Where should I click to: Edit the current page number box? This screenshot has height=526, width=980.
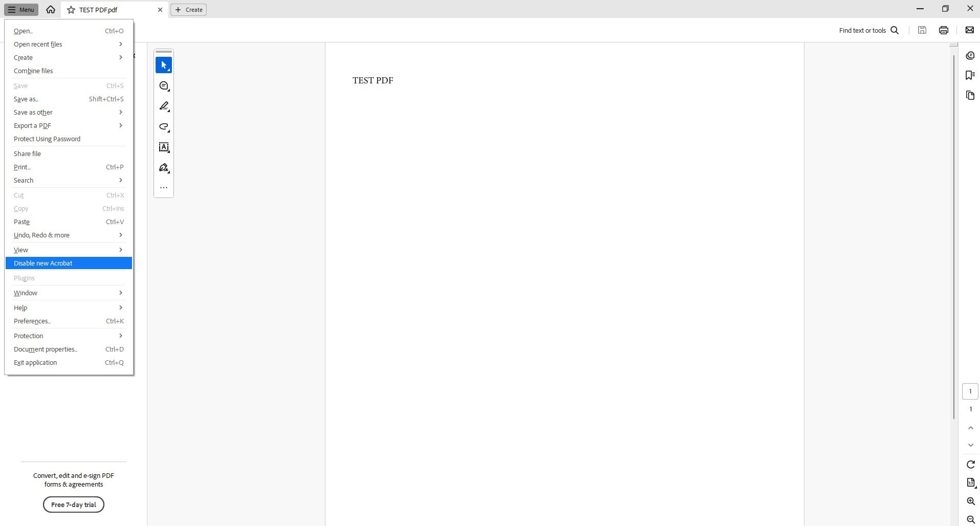pyautogui.click(x=970, y=391)
